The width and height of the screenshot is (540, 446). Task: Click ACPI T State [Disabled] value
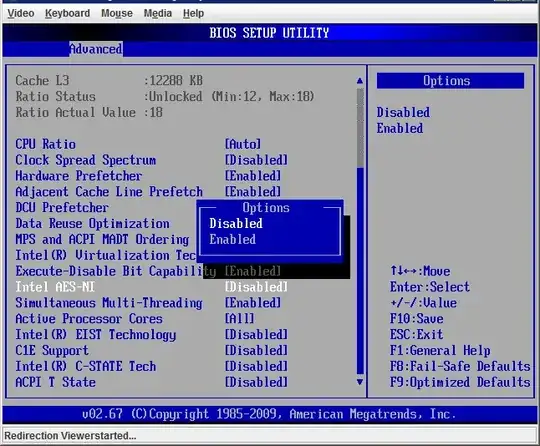pyautogui.click(x=256, y=382)
